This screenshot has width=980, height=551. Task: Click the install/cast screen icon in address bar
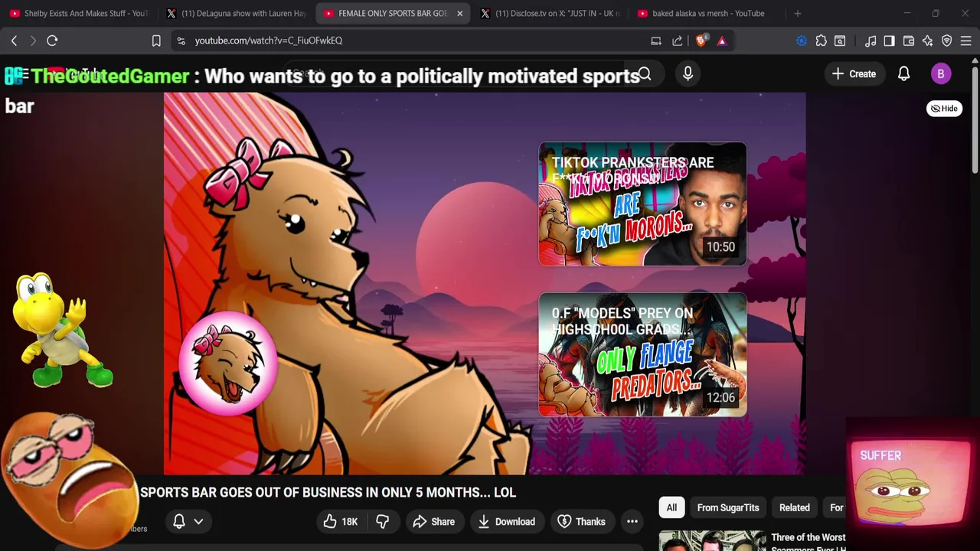pyautogui.click(x=656, y=41)
